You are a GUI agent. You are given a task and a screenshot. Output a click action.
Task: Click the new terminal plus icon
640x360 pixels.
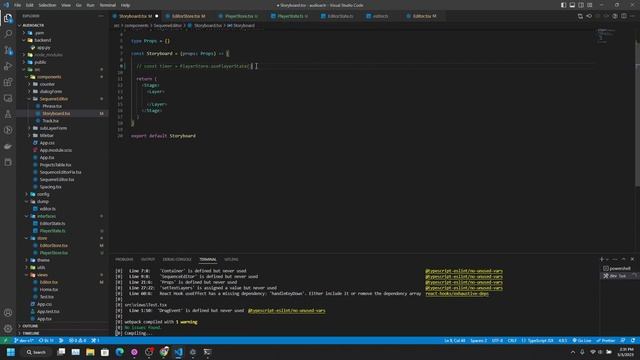pyautogui.click(x=602, y=259)
